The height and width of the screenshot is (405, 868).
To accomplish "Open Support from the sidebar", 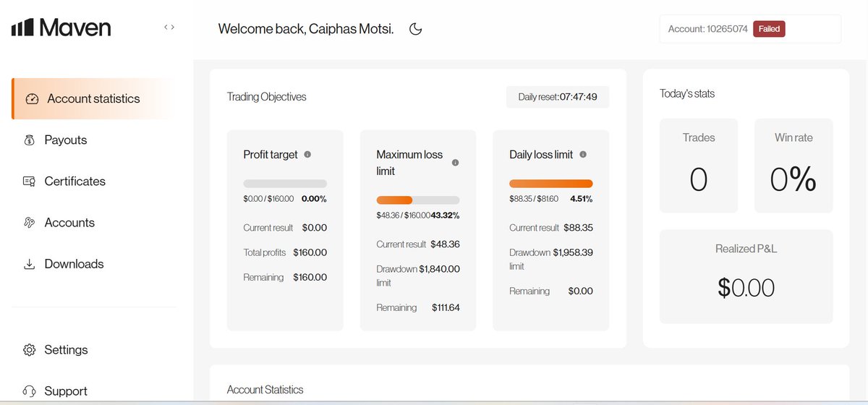I will point(66,391).
